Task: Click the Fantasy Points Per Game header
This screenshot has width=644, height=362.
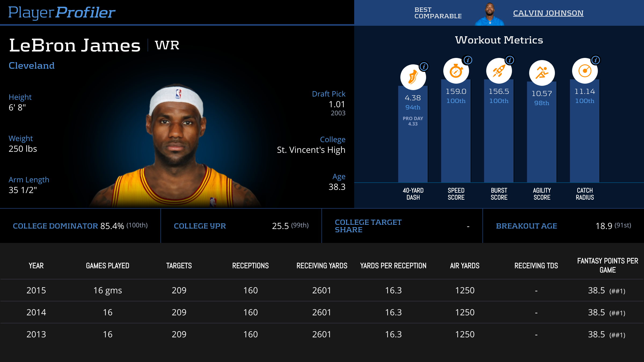Action: [608, 265]
